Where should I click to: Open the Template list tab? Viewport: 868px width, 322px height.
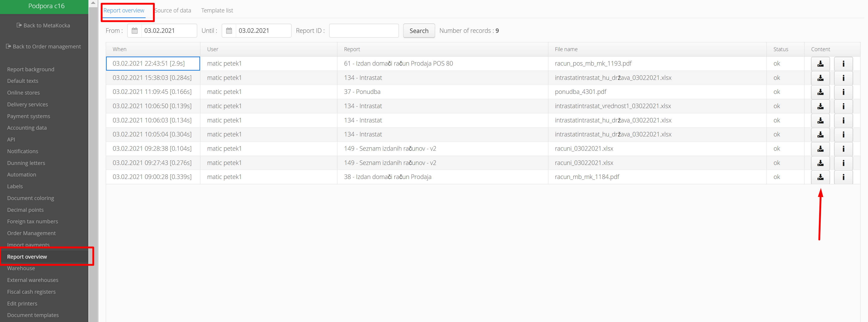point(217,10)
